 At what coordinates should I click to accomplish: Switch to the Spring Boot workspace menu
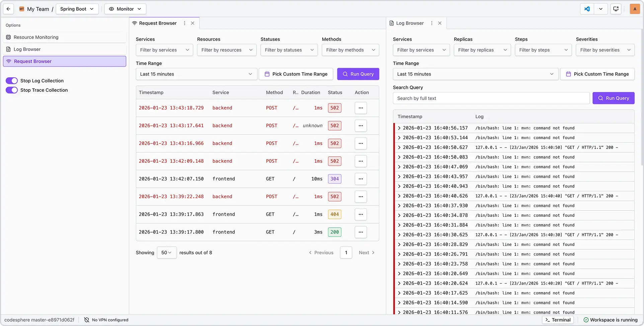(x=77, y=9)
